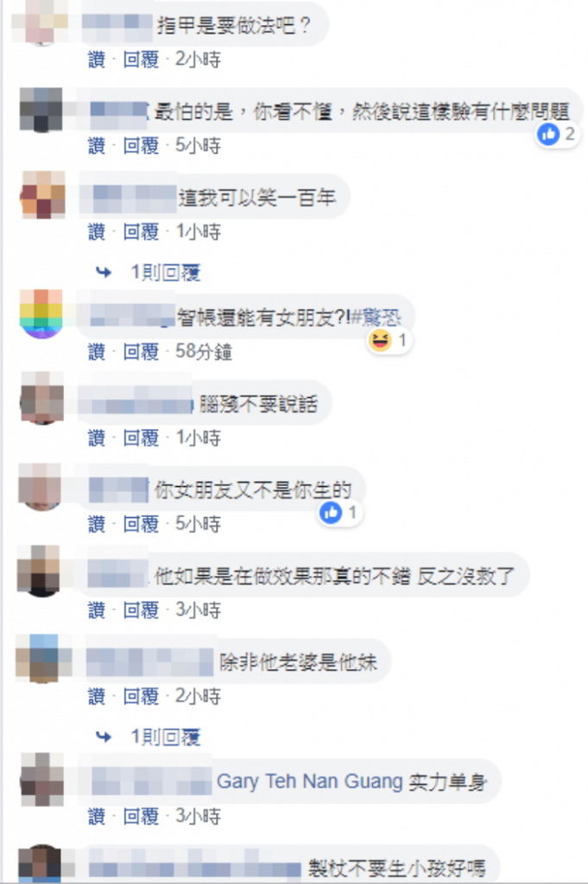Reply to the comment 智帳還能有女朋友
Viewport: 588px width, 884px height.
click(141, 352)
